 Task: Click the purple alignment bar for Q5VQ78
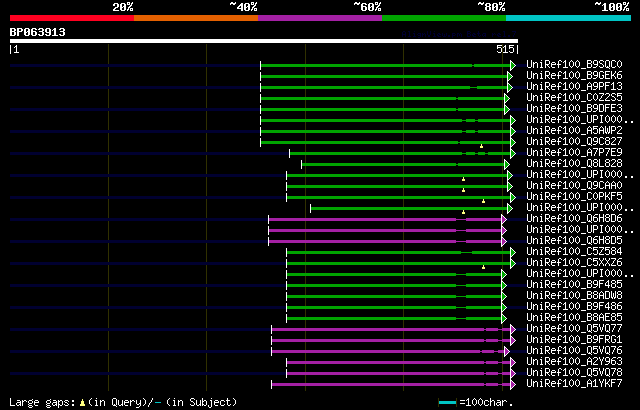pos(398,374)
